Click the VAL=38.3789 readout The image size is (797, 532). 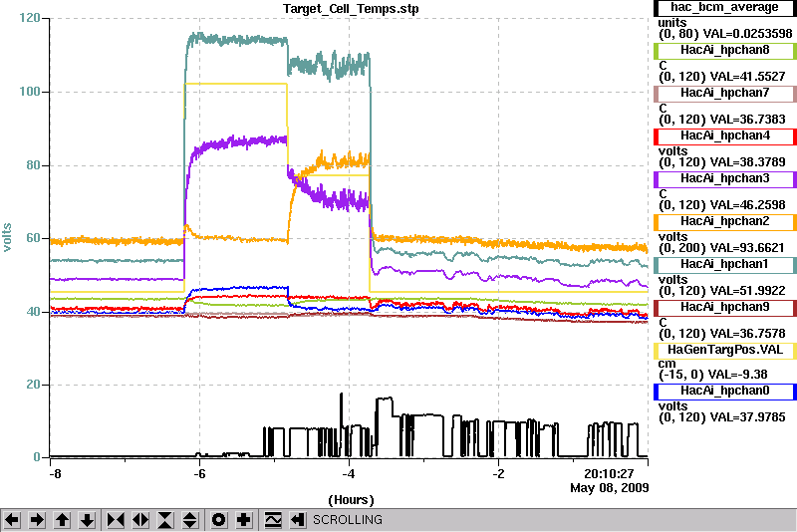748,162
